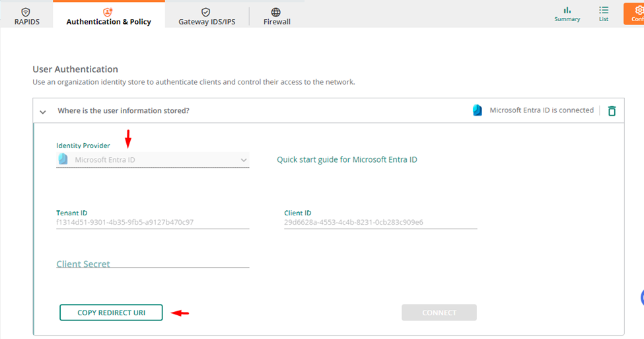Click 'Where is the user information stored?' text

tap(124, 110)
